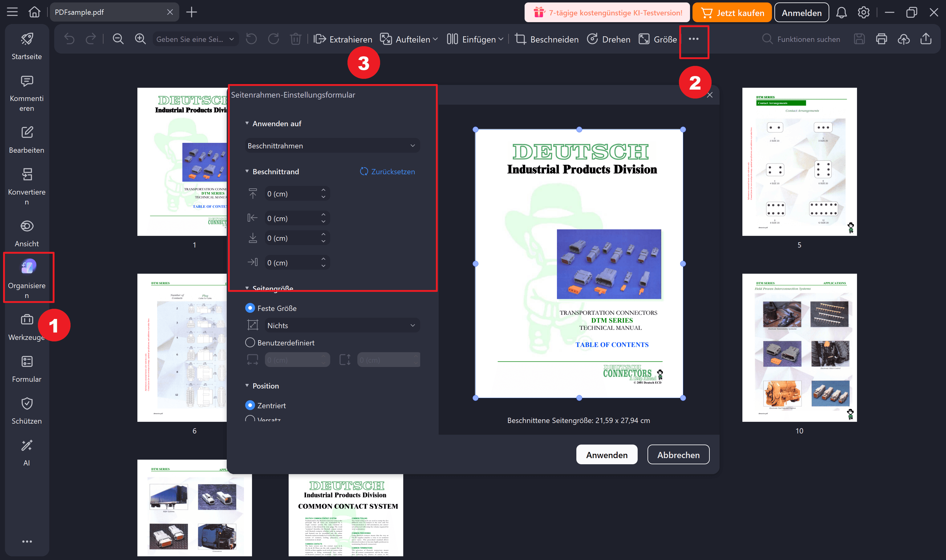Screen dimensions: 946x560
Task: Select Feste Größe radio button
Action: pyautogui.click(x=250, y=308)
